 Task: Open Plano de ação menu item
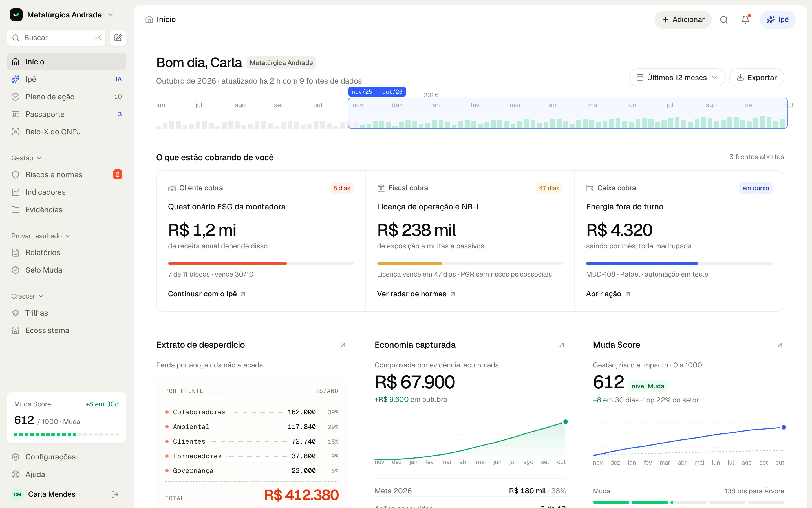pos(67,97)
